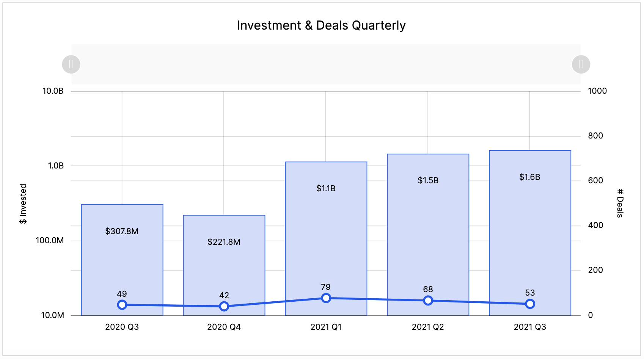Click the # Deals axis title
This screenshot has width=644, height=359.
tap(620, 203)
